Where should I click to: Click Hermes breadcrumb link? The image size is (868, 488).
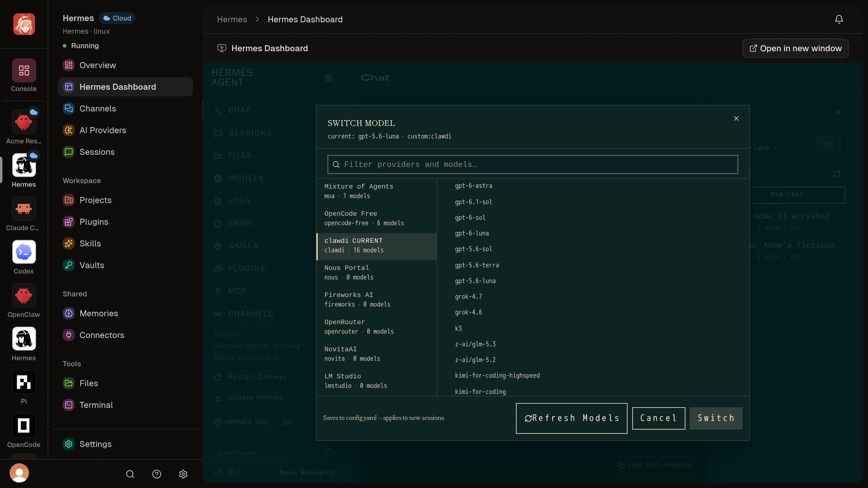tap(232, 20)
